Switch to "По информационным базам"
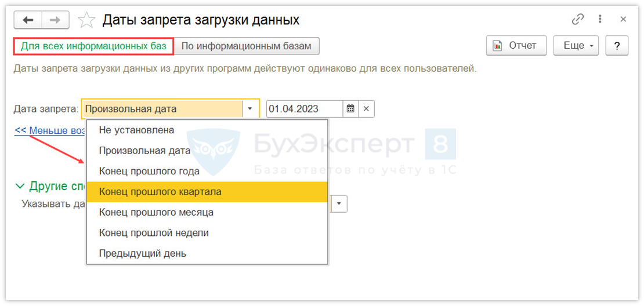 (247, 46)
